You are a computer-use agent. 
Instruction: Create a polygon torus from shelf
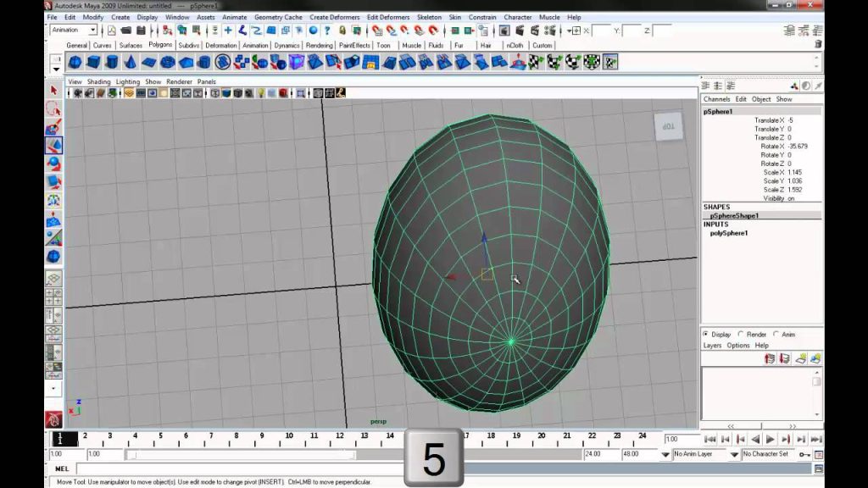click(x=167, y=62)
